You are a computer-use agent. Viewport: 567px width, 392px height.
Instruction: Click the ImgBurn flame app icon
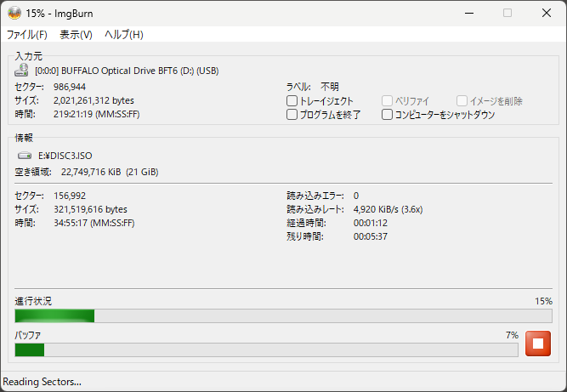pyautogui.click(x=14, y=14)
